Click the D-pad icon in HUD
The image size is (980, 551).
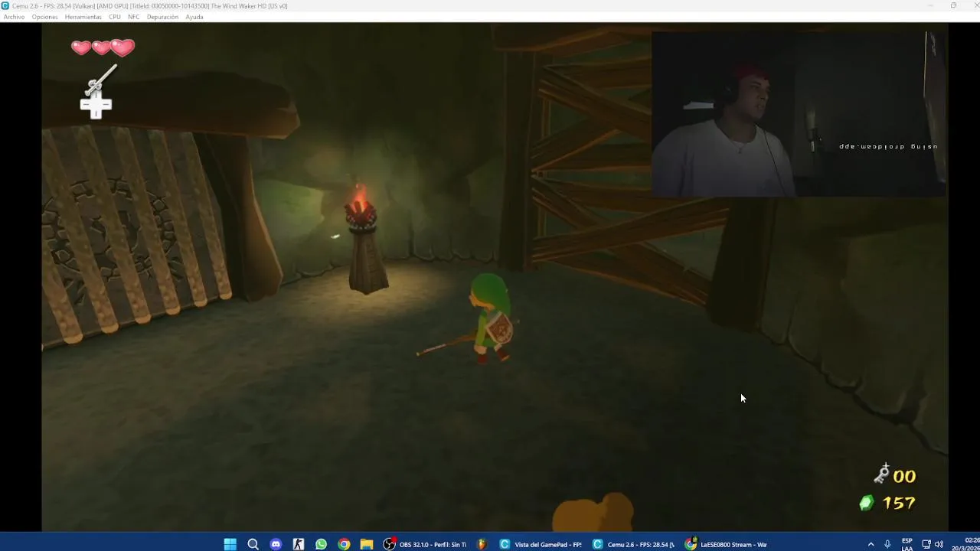pos(96,106)
